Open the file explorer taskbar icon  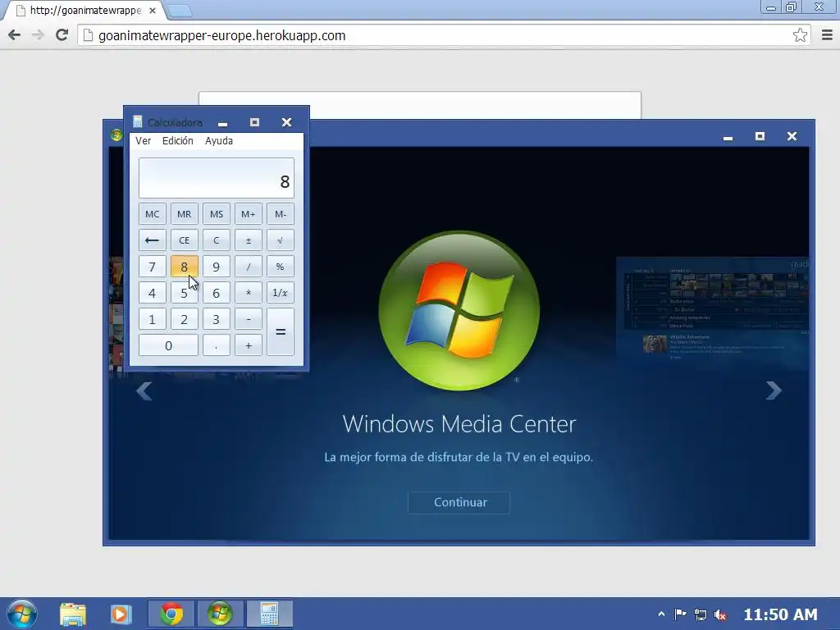point(73,614)
